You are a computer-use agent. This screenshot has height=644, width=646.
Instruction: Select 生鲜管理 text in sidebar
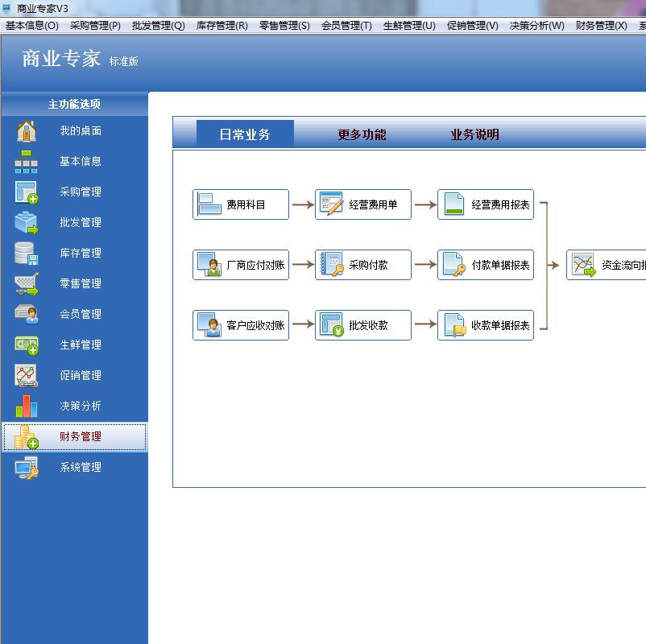pos(81,345)
